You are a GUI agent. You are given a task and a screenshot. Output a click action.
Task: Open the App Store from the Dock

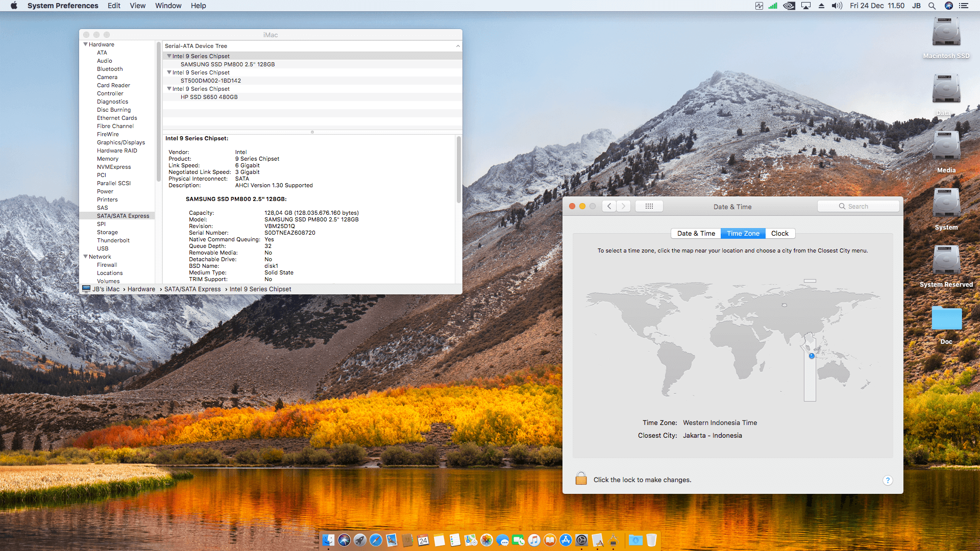pyautogui.click(x=566, y=540)
